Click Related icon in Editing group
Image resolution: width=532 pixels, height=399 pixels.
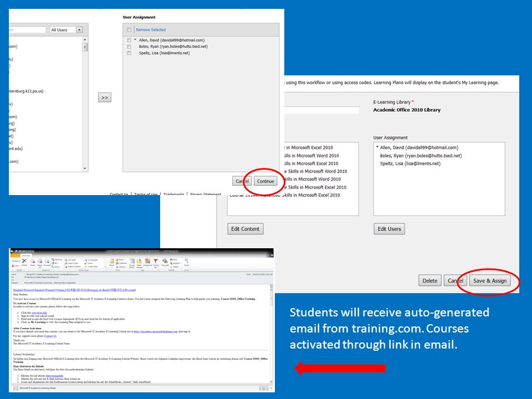176,263
